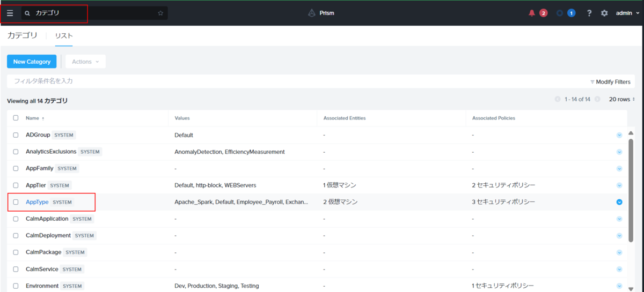Open the Actions dropdown
The image size is (644, 292).
click(x=85, y=62)
